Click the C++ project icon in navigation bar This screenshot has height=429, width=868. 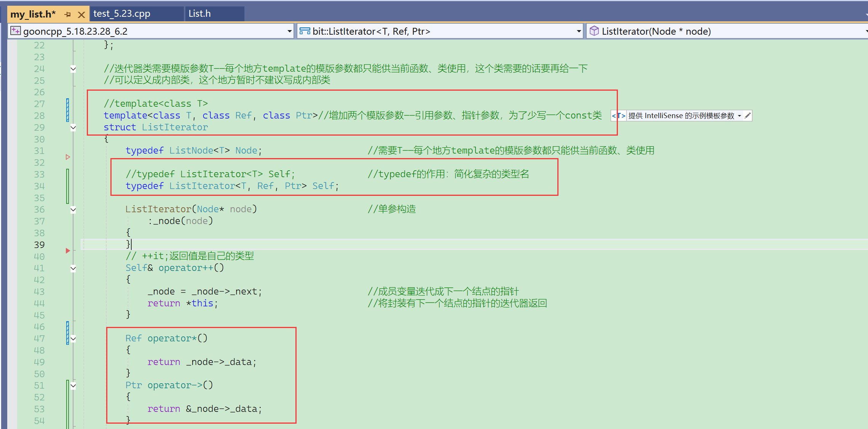16,31
